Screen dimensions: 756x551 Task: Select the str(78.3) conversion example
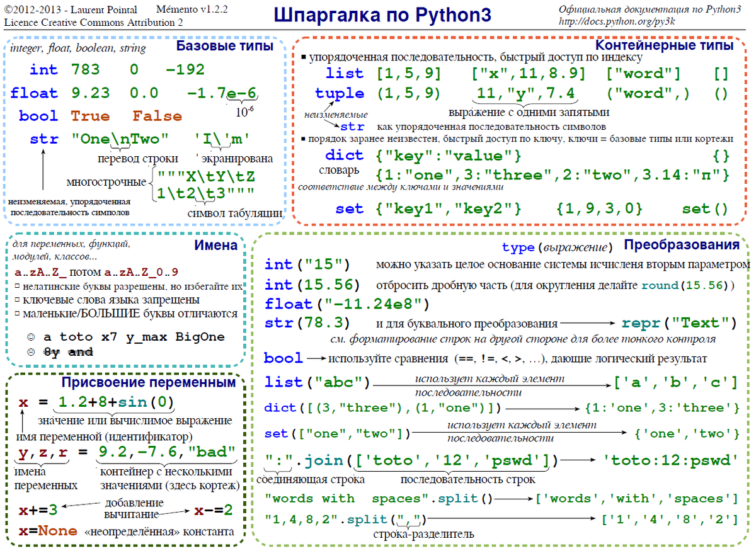[x=307, y=323]
